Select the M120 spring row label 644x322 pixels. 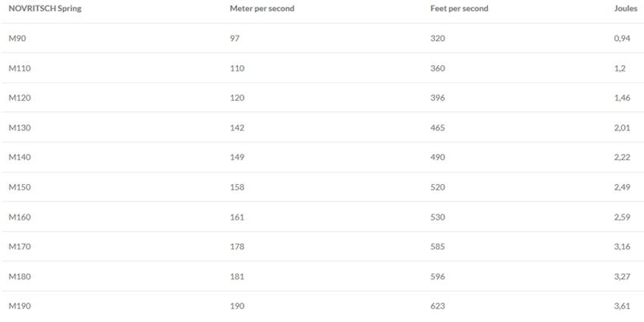[20, 98]
